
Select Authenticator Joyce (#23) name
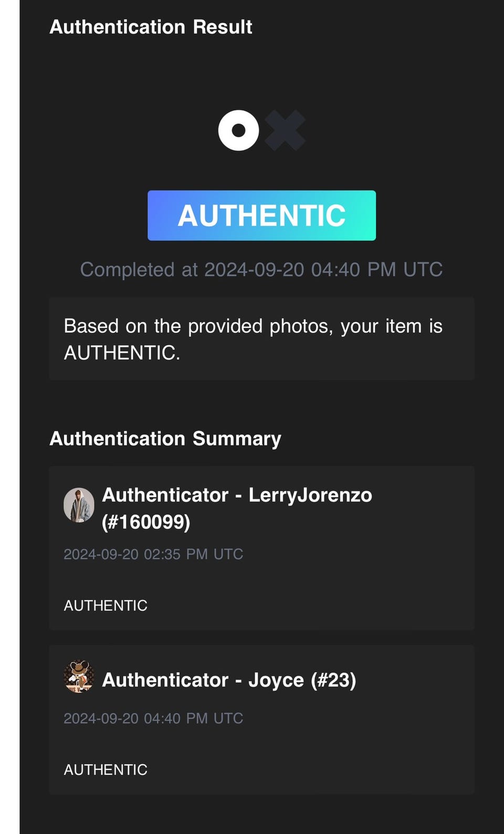tap(229, 680)
